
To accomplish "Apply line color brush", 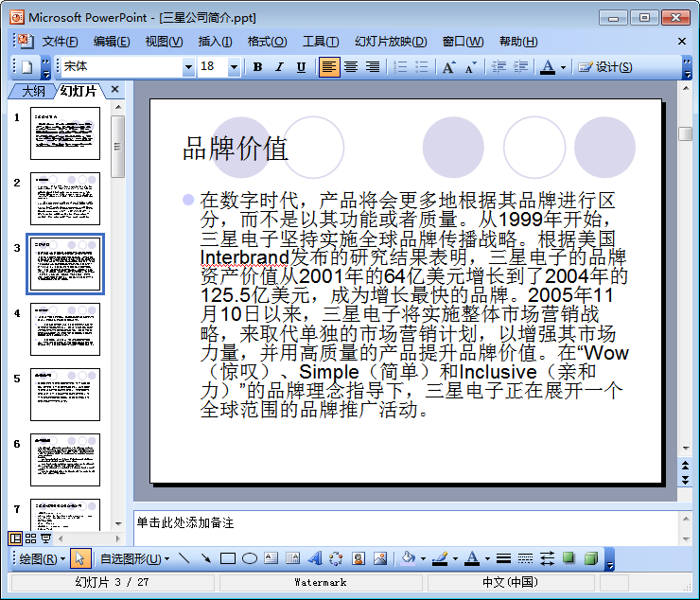I will 440,558.
